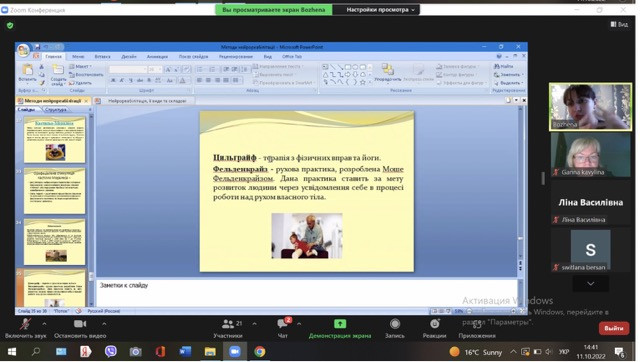The width and height of the screenshot is (640, 362).
Task: Click the red Выйти button
Action: (x=613, y=328)
